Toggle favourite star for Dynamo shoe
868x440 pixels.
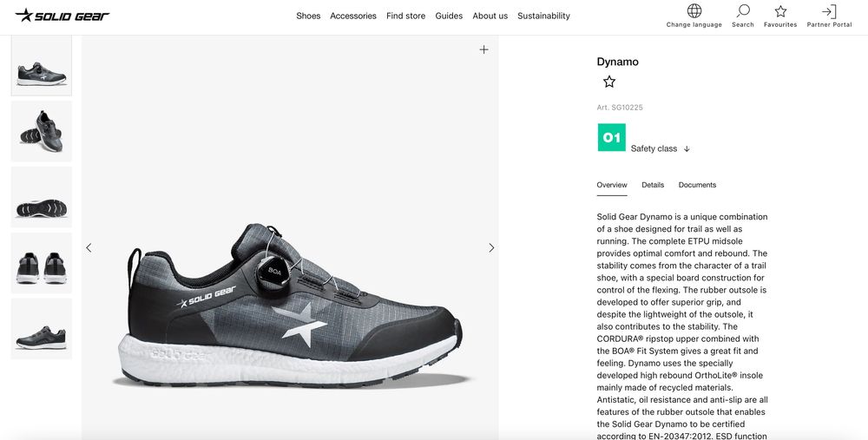pos(609,82)
